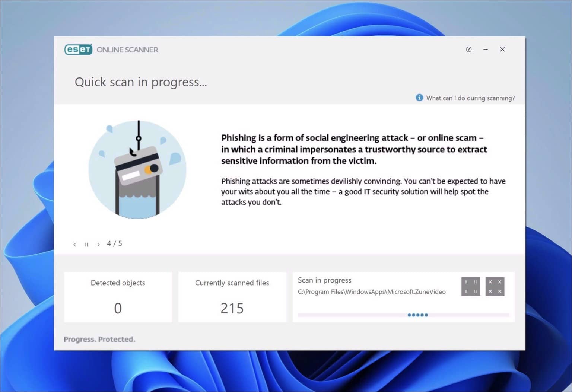Click the Detected objects count panel
This screenshot has height=392, width=572.
click(118, 297)
